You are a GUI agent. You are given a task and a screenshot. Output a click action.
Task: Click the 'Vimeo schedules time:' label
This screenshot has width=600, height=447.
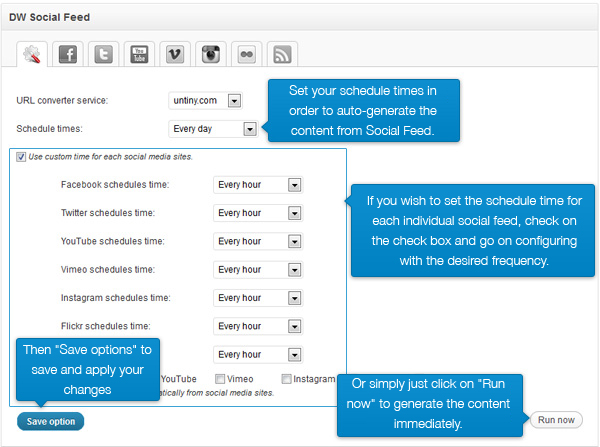tap(108, 269)
